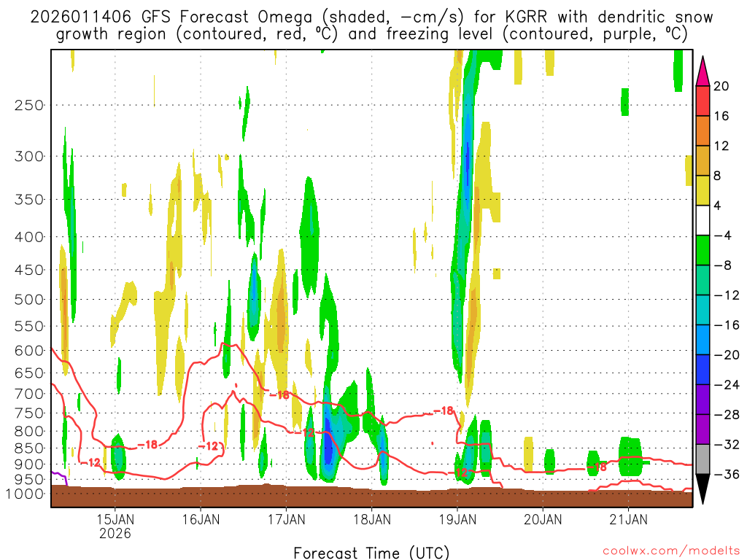Click the 750 pressure level label
Viewport: 747px width, 560px height.
(x=29, y=413)
